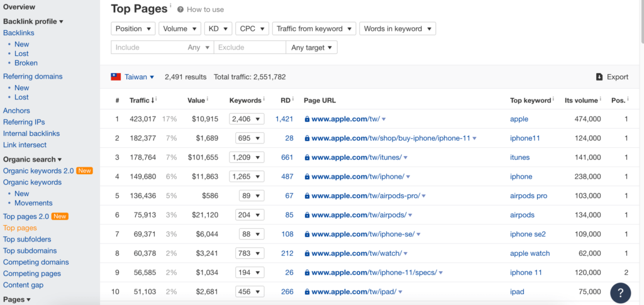Open the KD filter dropdown

tap(218, 29)
